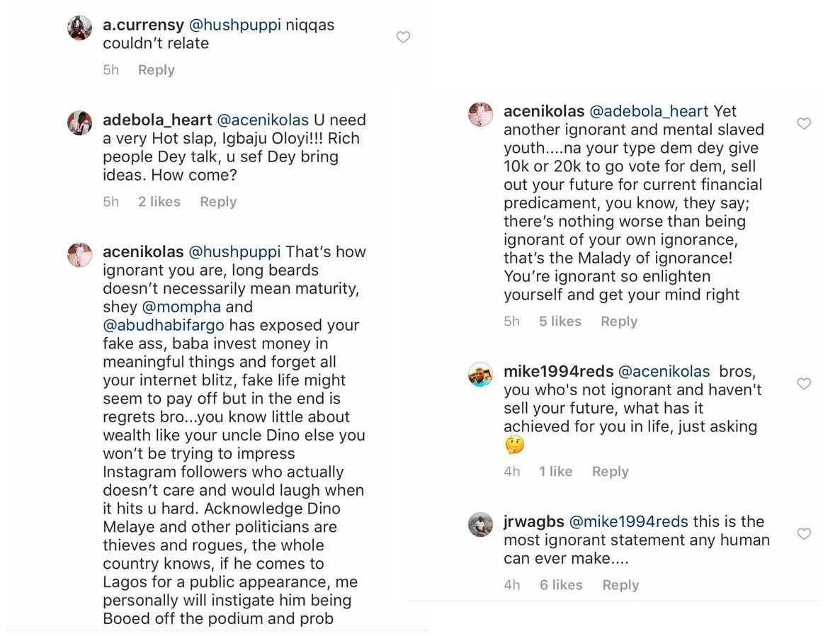View mike1994reds profile photo

pos(480,374)
